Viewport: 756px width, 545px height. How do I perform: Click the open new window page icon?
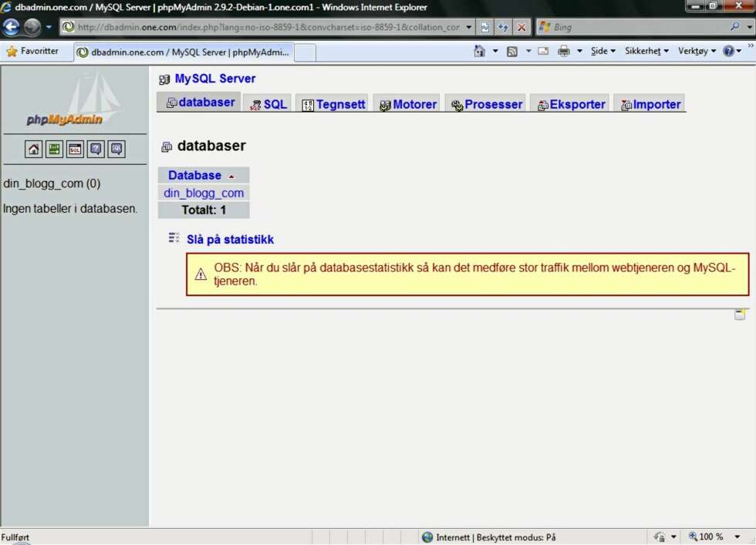click(740, 315)
